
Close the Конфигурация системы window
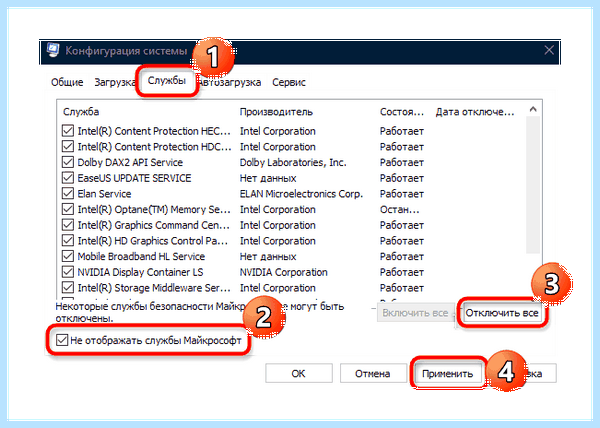tap(549, 50)
